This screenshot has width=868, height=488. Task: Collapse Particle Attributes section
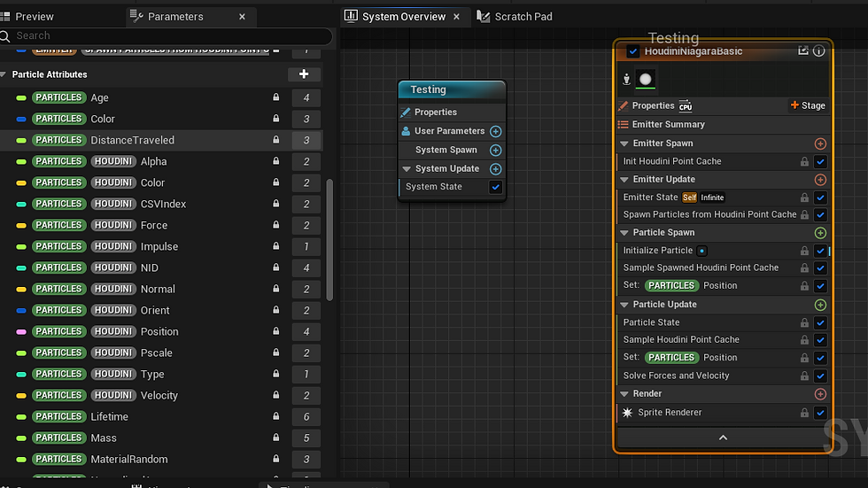(x=4, y=74)
